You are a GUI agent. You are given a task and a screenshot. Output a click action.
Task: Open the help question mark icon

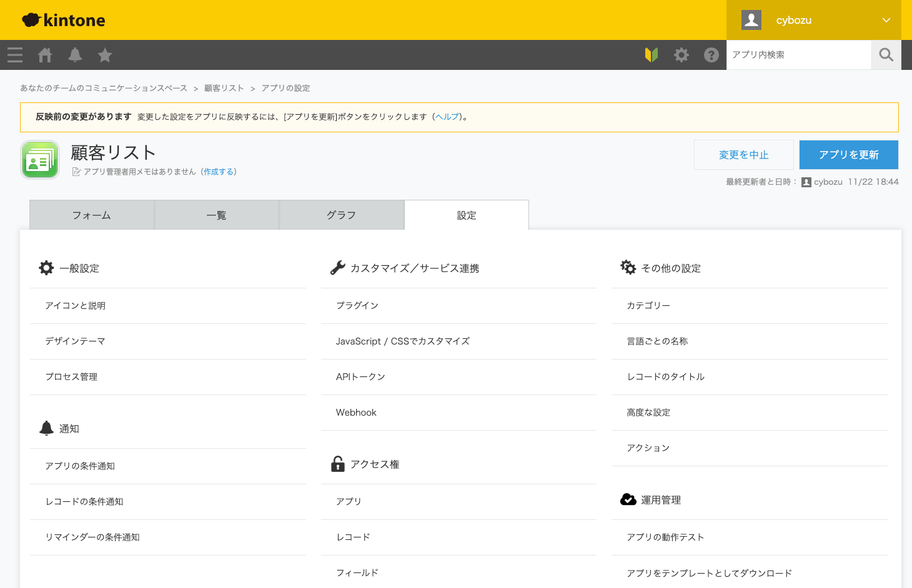click(x=711, y=55)
